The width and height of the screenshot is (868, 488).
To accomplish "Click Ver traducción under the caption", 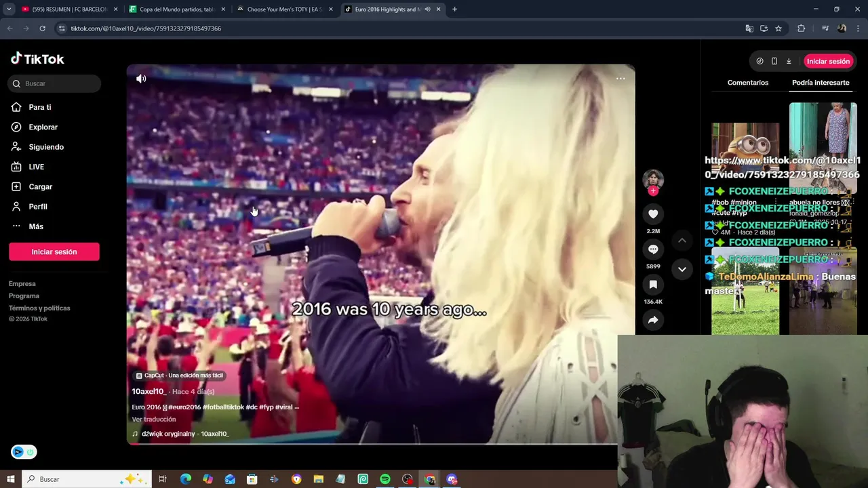I will coord(154,420).
